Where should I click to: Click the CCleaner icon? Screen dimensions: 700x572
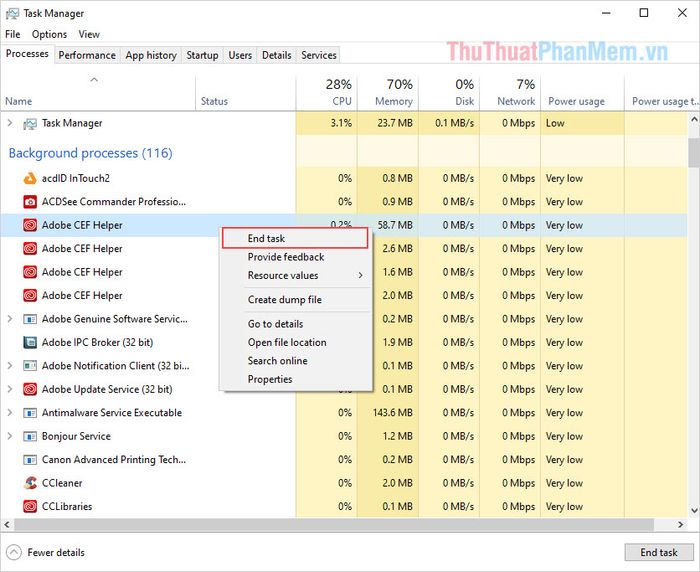(30, 483)
